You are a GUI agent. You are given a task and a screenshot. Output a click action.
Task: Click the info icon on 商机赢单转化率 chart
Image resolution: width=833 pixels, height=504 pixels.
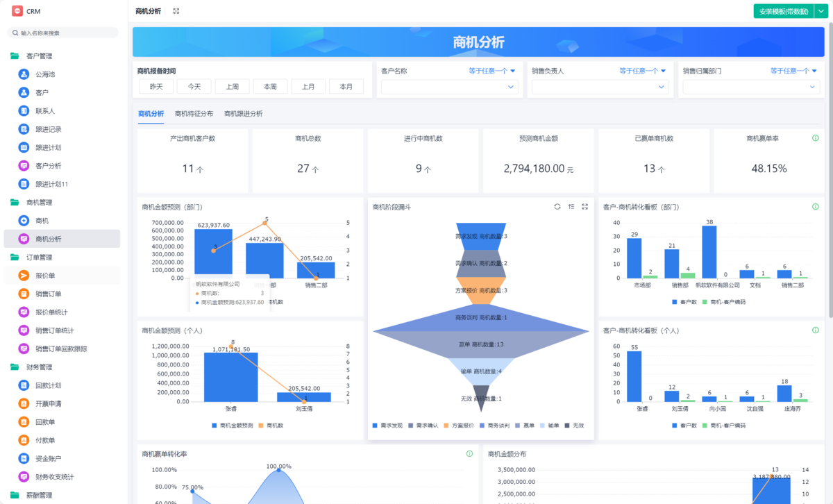pos(469,454)
